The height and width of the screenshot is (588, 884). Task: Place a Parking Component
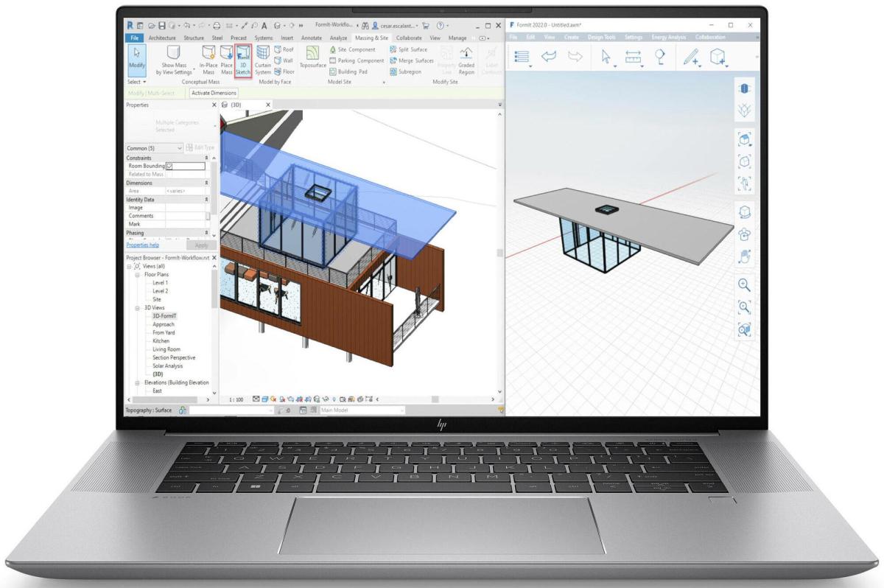coord(357,60)
